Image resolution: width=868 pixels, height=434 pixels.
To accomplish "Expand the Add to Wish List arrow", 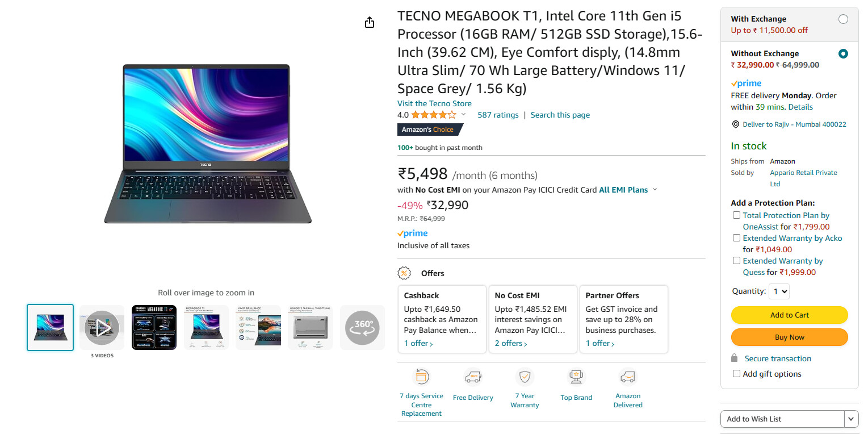I will pos(851,419).
